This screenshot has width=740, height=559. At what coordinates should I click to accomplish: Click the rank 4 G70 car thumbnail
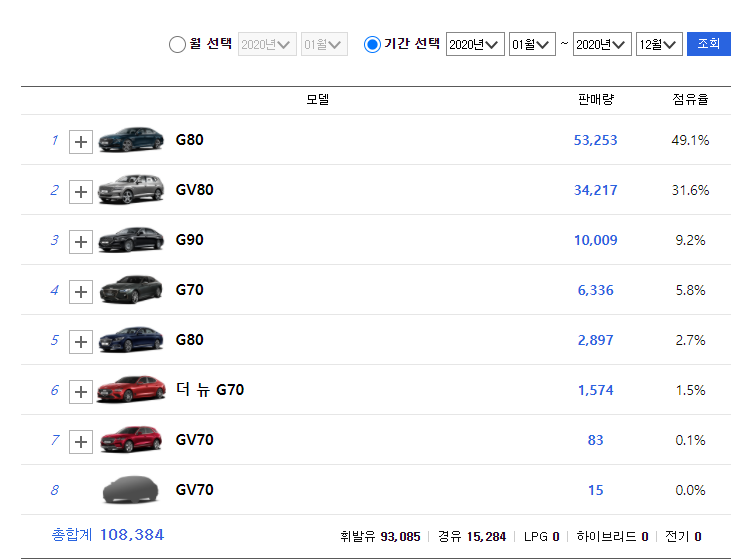pyautogui.click(x=131, y=289)
